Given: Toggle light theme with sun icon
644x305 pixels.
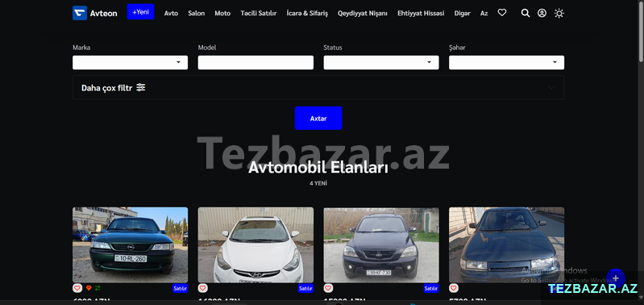Looking at the screenshot, I should (559, 13).
